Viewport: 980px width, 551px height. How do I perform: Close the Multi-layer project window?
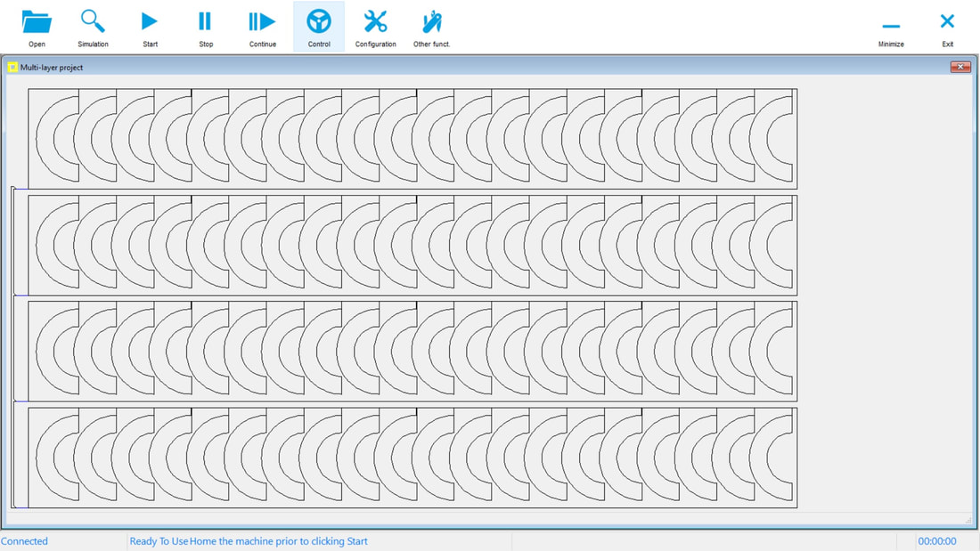point(960,67)
